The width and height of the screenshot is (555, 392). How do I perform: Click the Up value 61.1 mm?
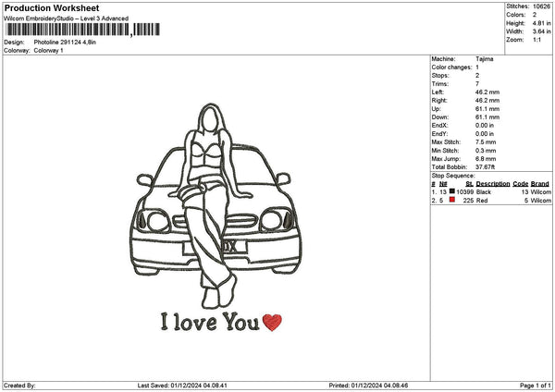tap(487, 109)
